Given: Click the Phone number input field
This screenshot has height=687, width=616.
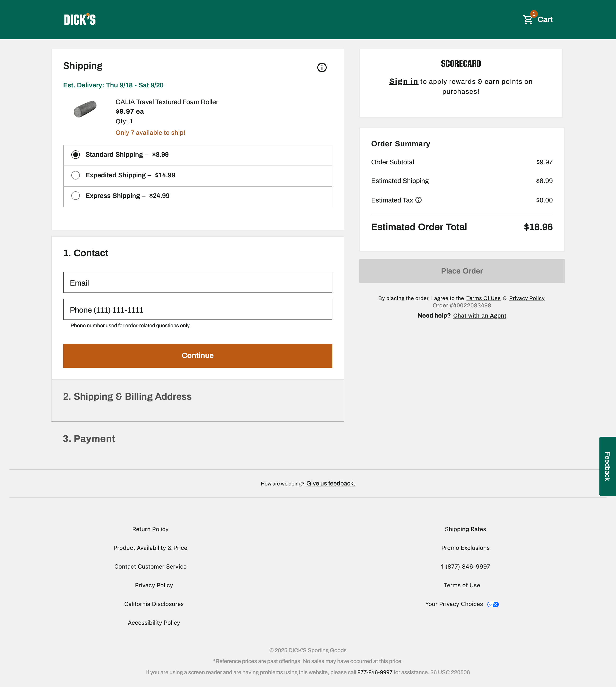Looking at the screenshot, I should point(197,310).
